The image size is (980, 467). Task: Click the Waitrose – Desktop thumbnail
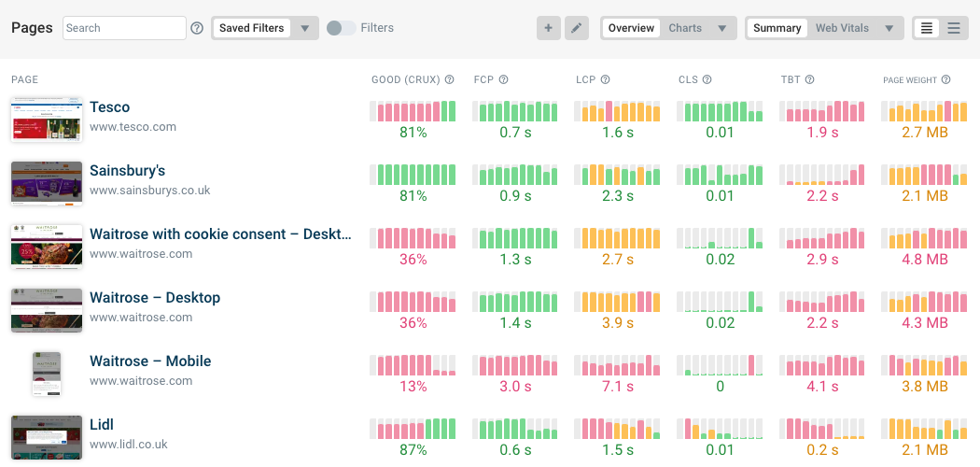point(47,310)
